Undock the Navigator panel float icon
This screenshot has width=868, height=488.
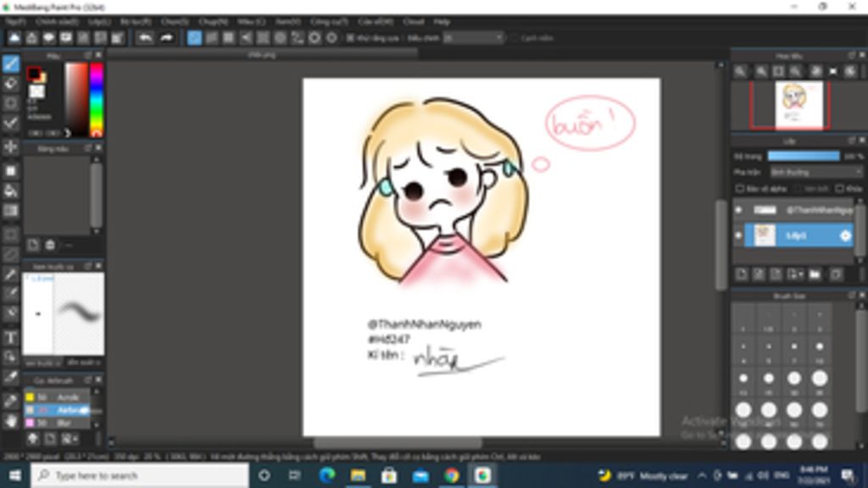pyautogui.click(x=851, y=55)
